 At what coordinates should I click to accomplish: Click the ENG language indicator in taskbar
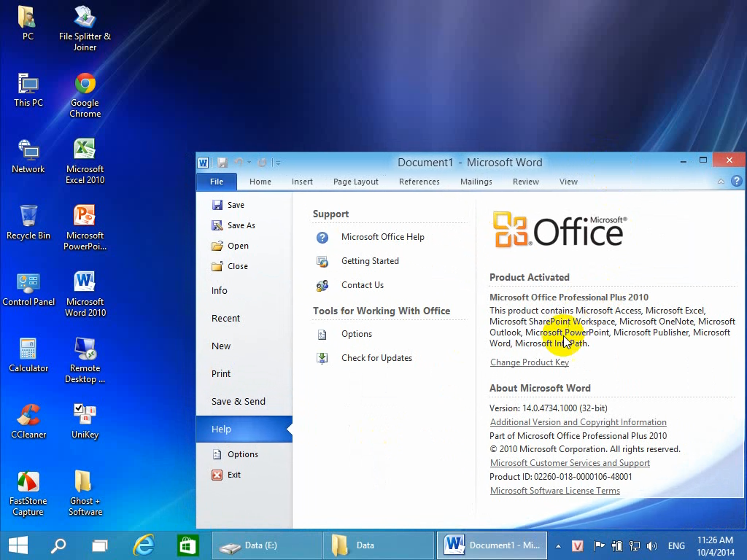click(676, 545)
